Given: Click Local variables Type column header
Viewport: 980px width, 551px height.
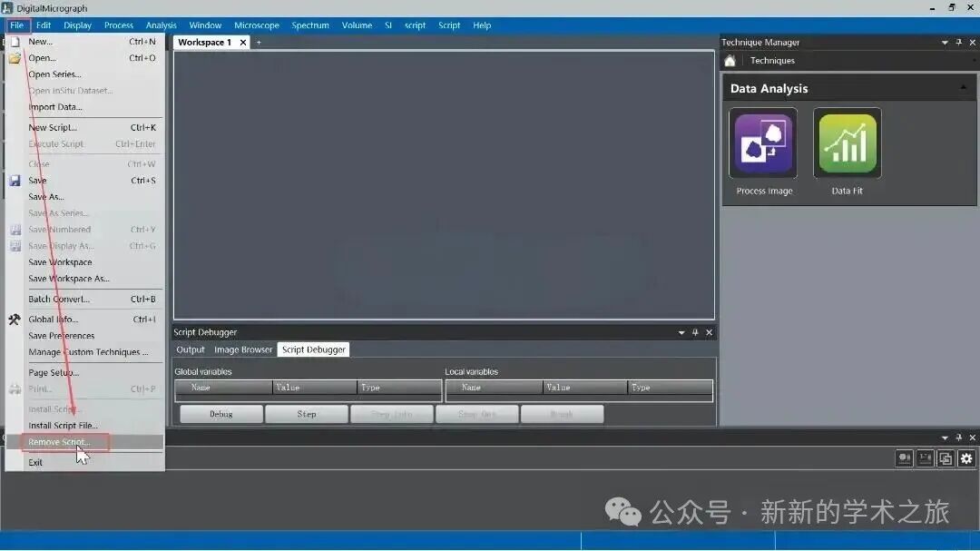Looking at the screenshot, I should pos(670,388).
